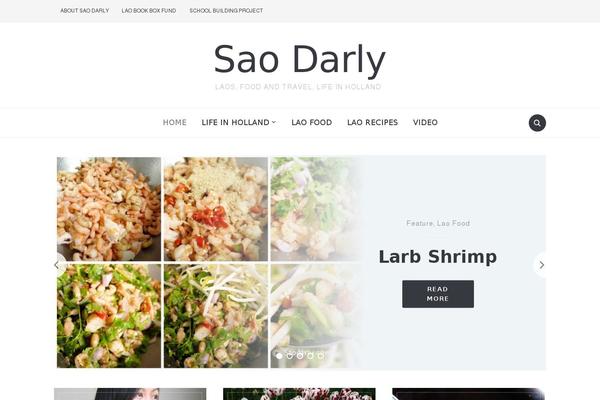Screen dimensions: 600x400
Task: Open the Lao Recipes menu item
Action: pyautogui.click(x=372, y=122)
